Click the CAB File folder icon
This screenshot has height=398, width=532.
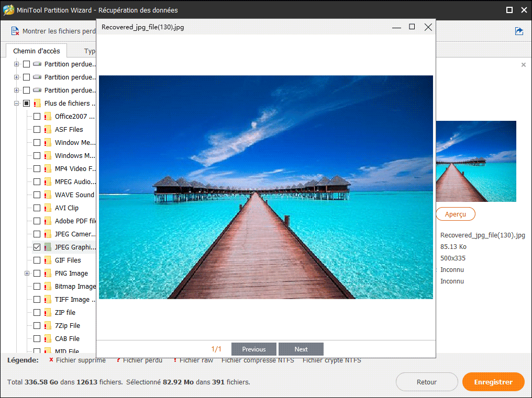(48, 339)
